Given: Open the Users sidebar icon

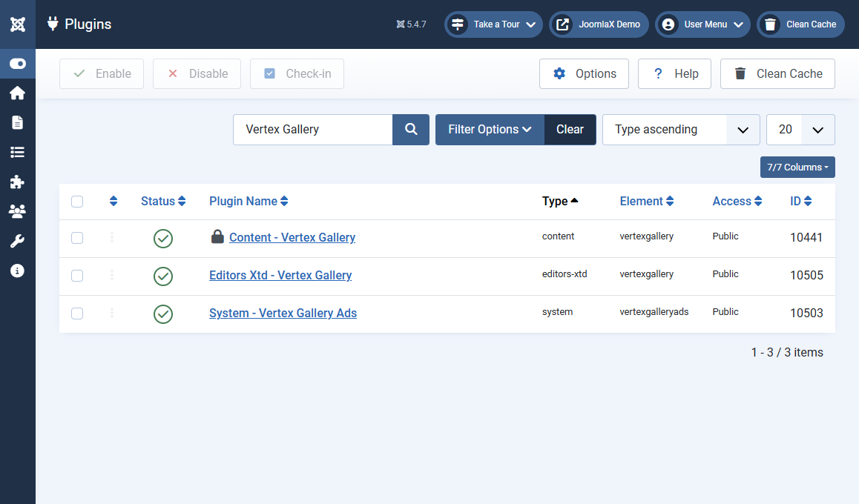Looking at the screenshot, I should (18, 211).
